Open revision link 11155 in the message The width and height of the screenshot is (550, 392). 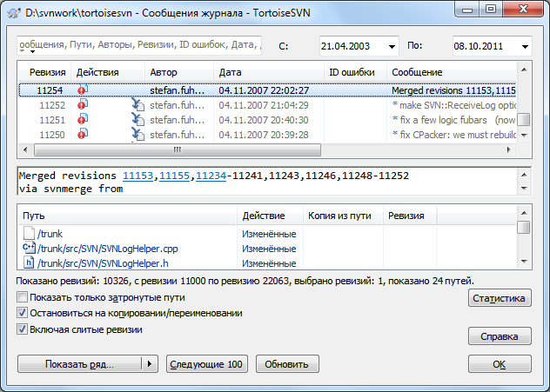(174, 176)
